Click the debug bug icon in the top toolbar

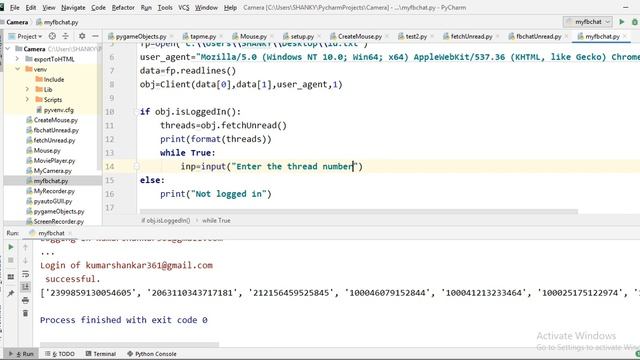tap(635, 22)
